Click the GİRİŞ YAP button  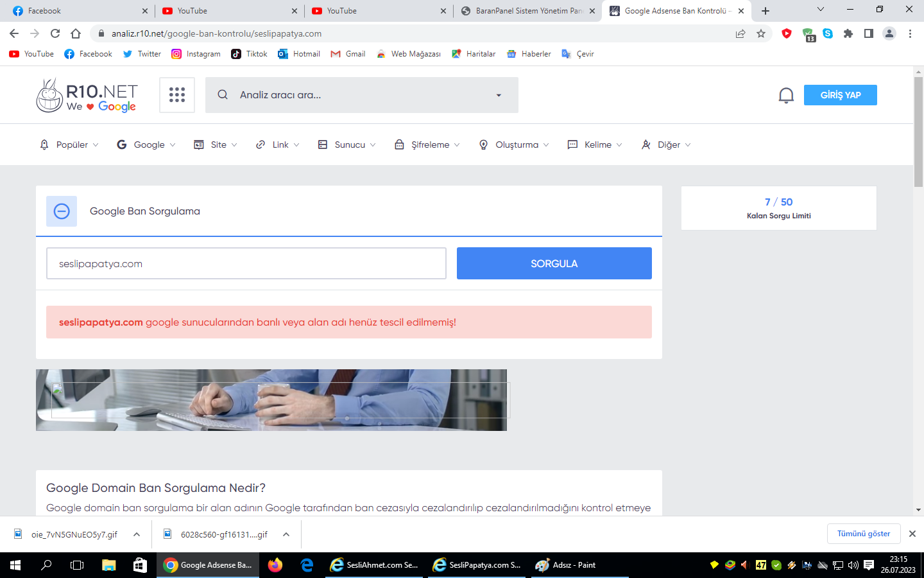[x=841, y=95]
